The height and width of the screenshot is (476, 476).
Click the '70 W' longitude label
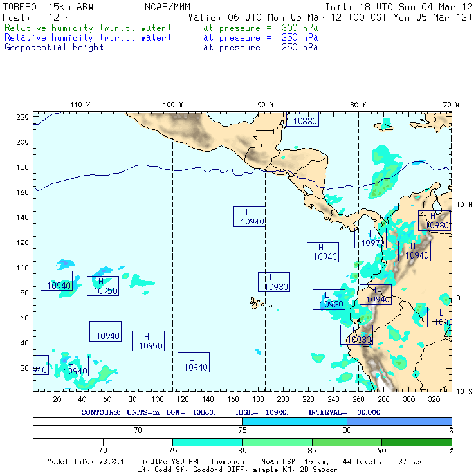(x=451, y=105)
